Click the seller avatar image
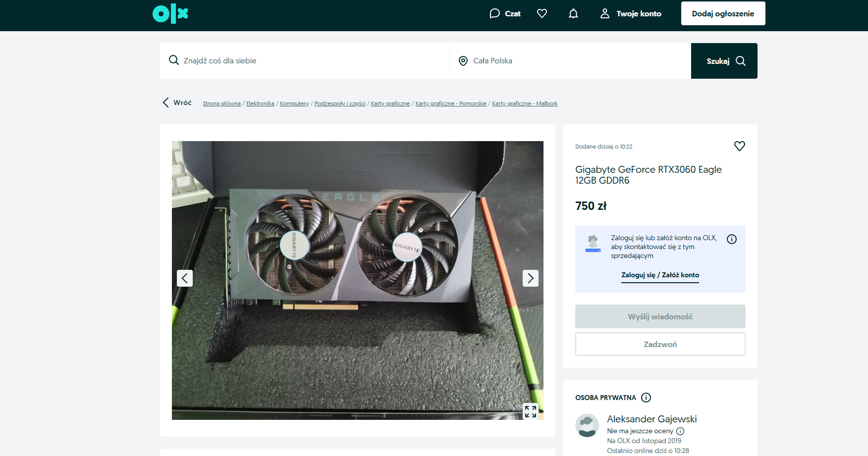This screenshot has height=456, width=868. 587,426
